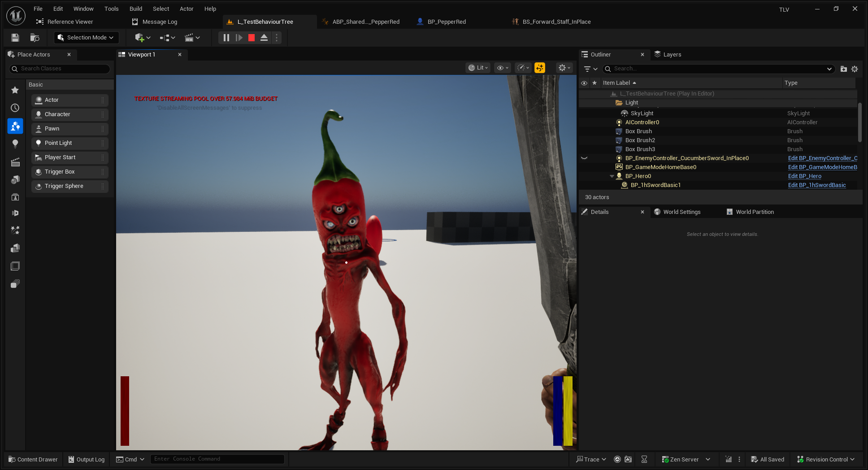Show Recently Placed category clock icon

(15, 108)
